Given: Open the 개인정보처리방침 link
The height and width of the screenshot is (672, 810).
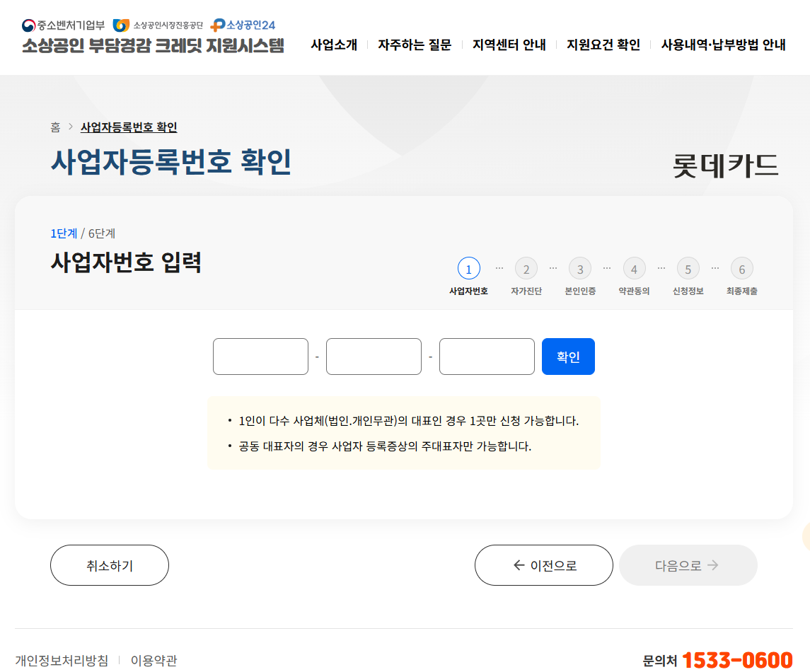Looking at the screenshot, I should click(x=62, y=660).
